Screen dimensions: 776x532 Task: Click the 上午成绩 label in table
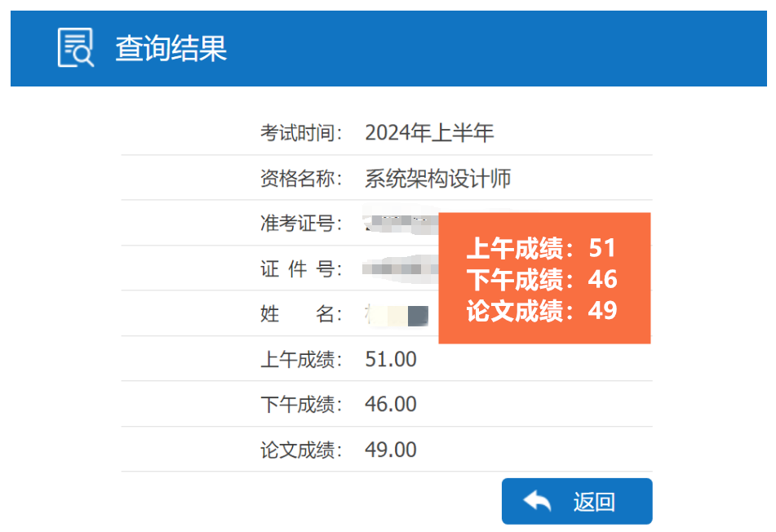301,359
